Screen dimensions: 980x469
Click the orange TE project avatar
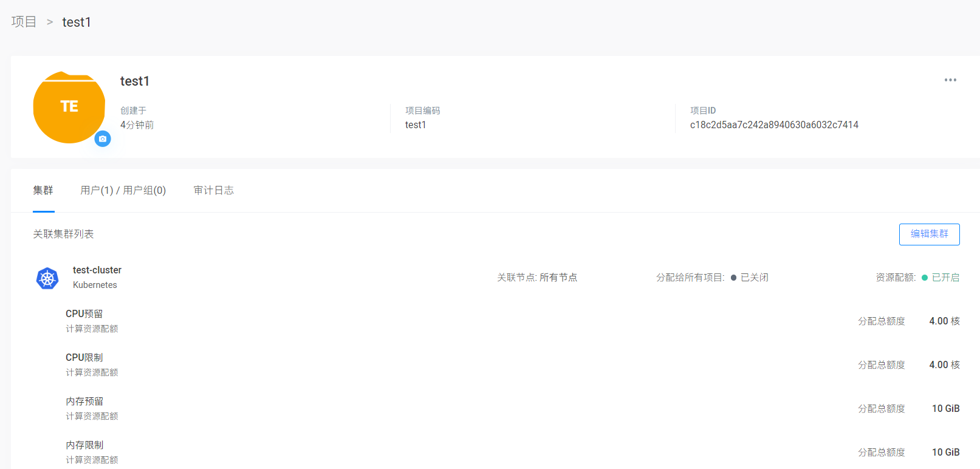(69, 107)
